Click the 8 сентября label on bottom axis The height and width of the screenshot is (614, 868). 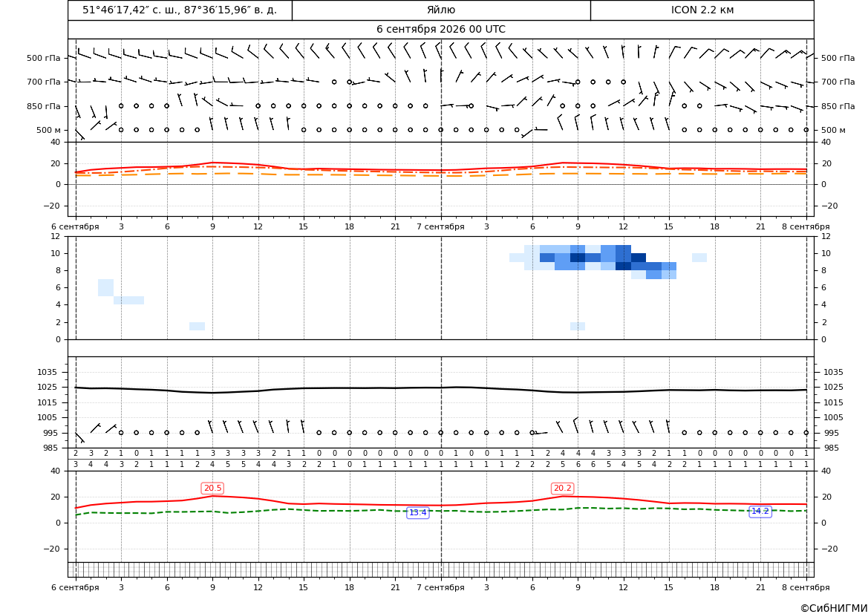click(806, 587)
